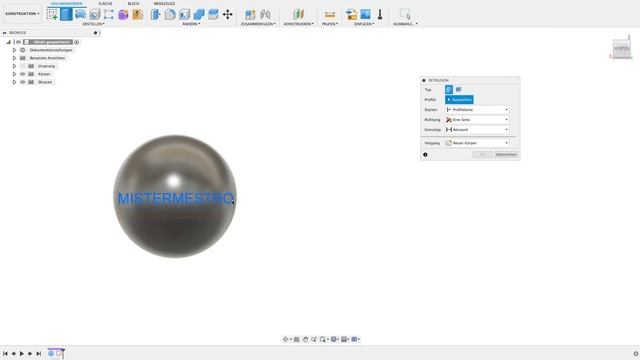Image resolution: width=640 pixels, height=360 pixels.
Task: Open the Erstellen menu
Action: pyautogui.click(x=93, y=24)
